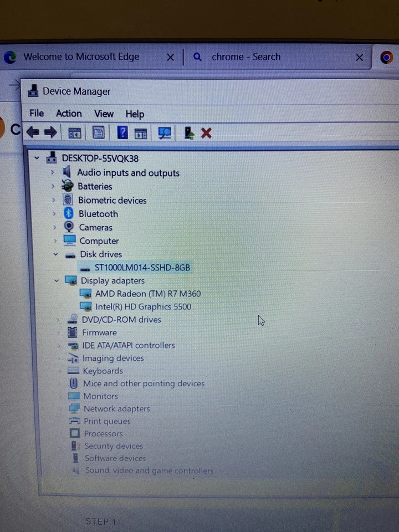This screenshot has height=532, width=399.
Task: Select Sound, video and game controllers row
Action: point(149,470)
